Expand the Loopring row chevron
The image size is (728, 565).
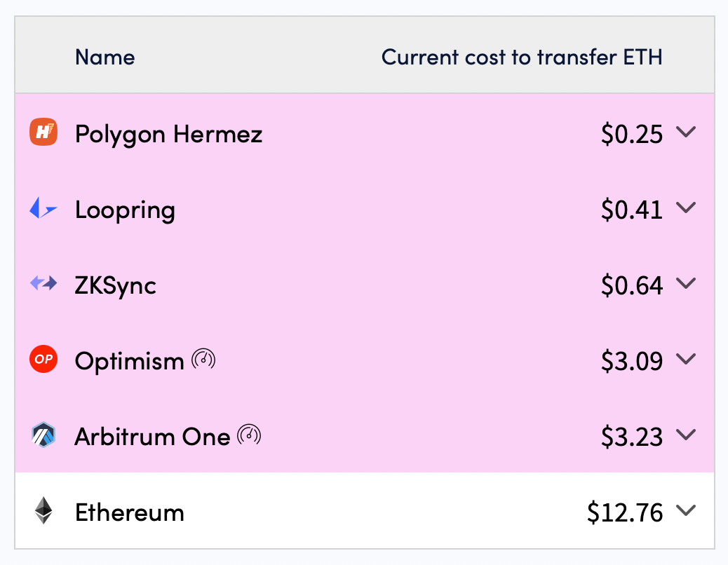click(x=686, y=207)
